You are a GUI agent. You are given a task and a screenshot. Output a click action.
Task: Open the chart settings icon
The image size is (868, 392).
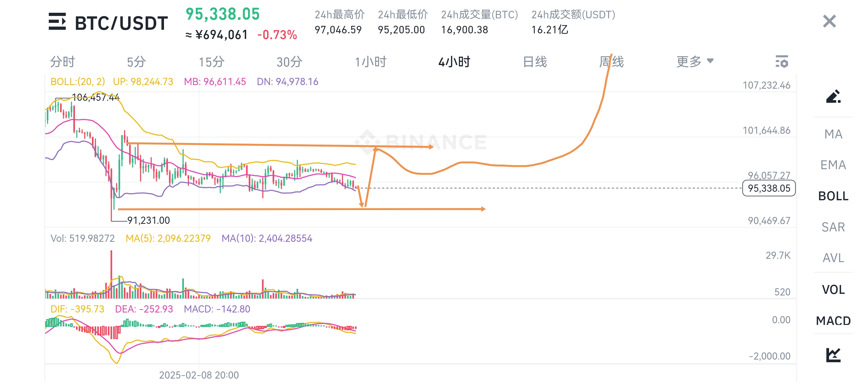tap(782, 62)
